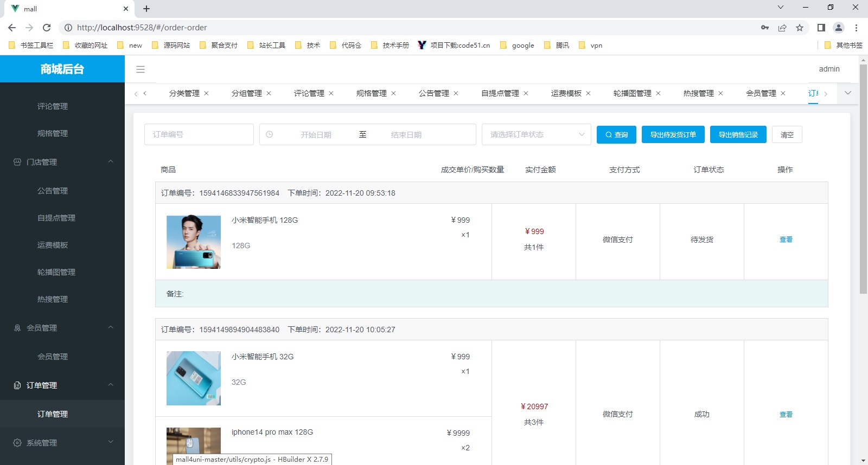Click the 清空 button
The image size is (868, 465).
(787, 134)
